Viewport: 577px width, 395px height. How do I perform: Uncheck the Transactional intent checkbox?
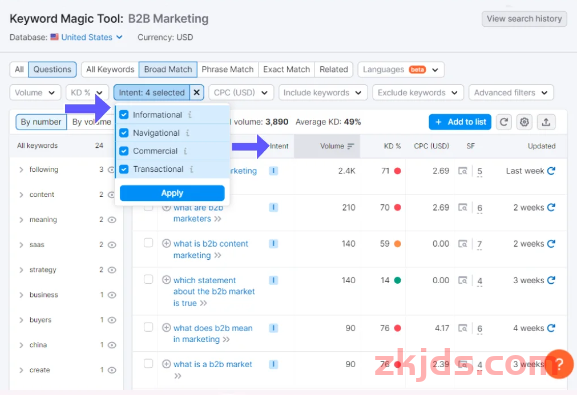pos(124,169)
